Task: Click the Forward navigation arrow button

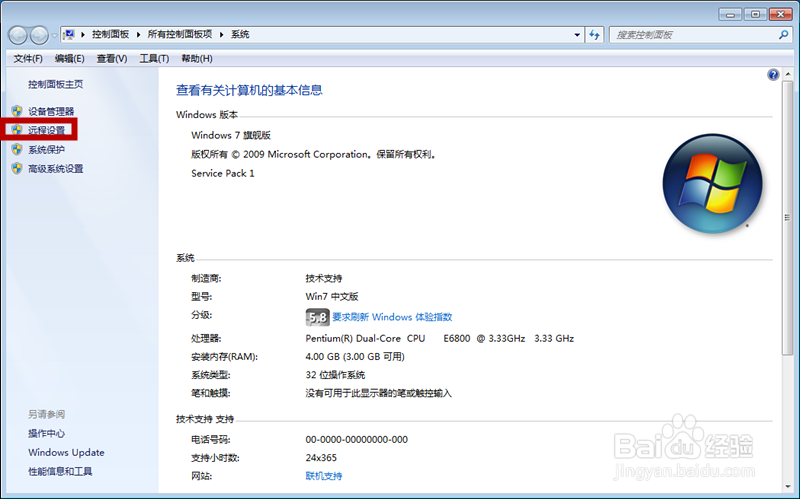Action: tap(39, 35)
